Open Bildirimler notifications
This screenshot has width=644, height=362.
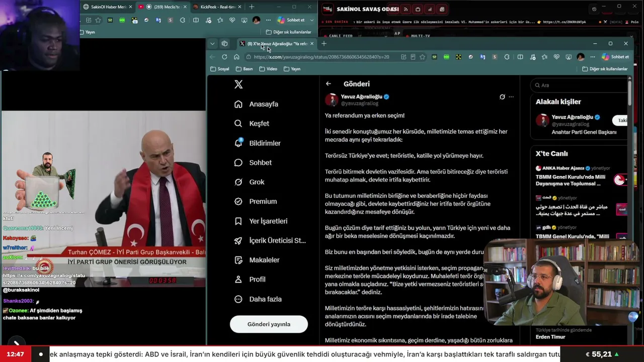click(x=258, y=143)
